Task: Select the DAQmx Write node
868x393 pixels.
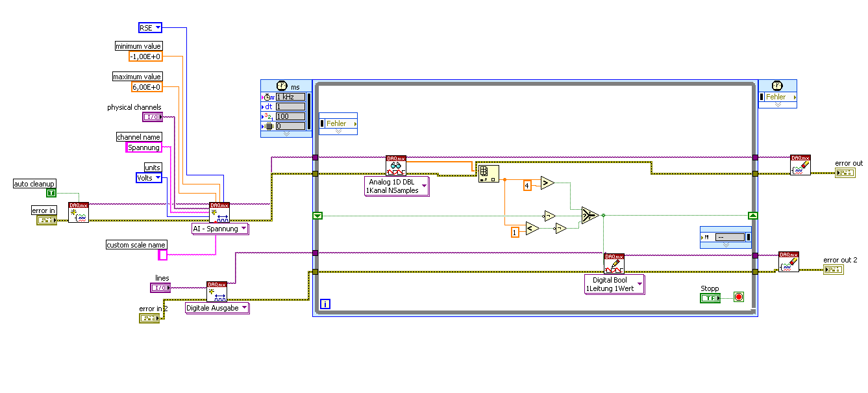Action: point(614,263)
